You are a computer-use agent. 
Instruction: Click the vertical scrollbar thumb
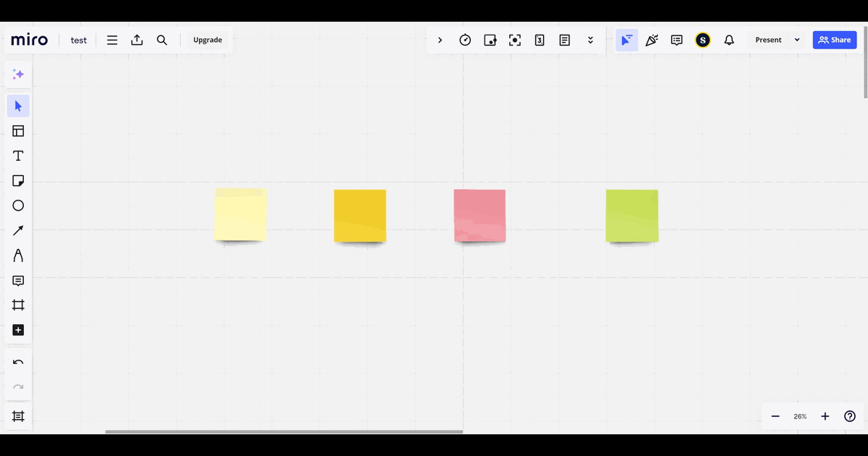coord(866,62)
